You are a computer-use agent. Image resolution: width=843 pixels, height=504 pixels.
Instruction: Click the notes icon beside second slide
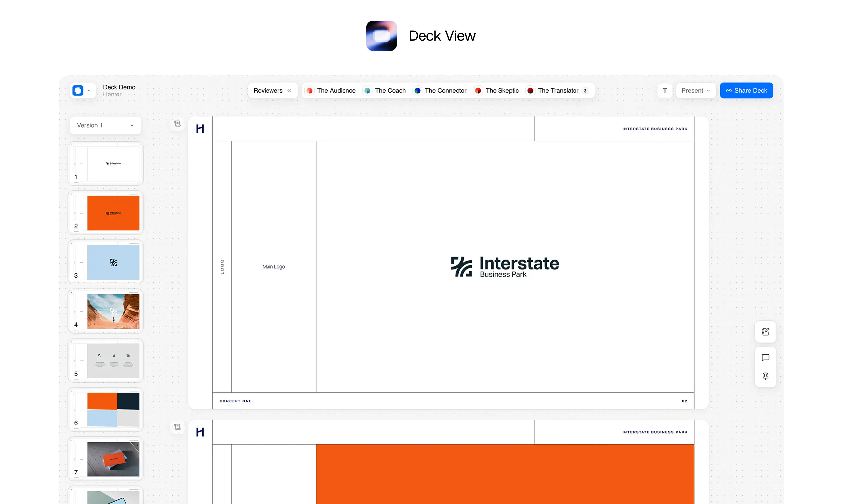pyautogui.click(x=177, y=427)
